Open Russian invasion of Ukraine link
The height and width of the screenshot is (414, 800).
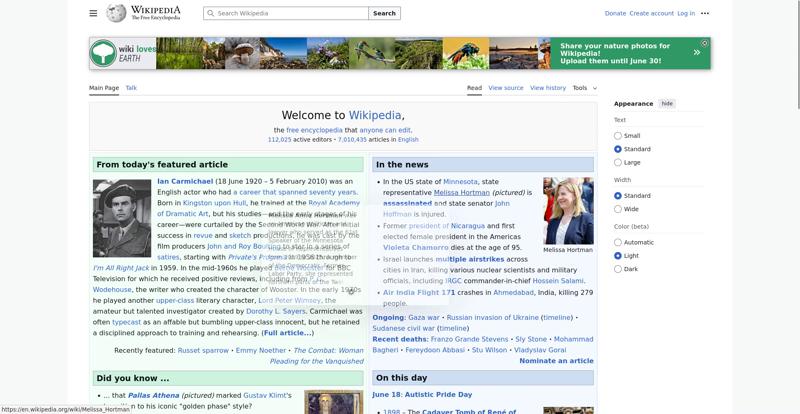(x=492, y=318)
